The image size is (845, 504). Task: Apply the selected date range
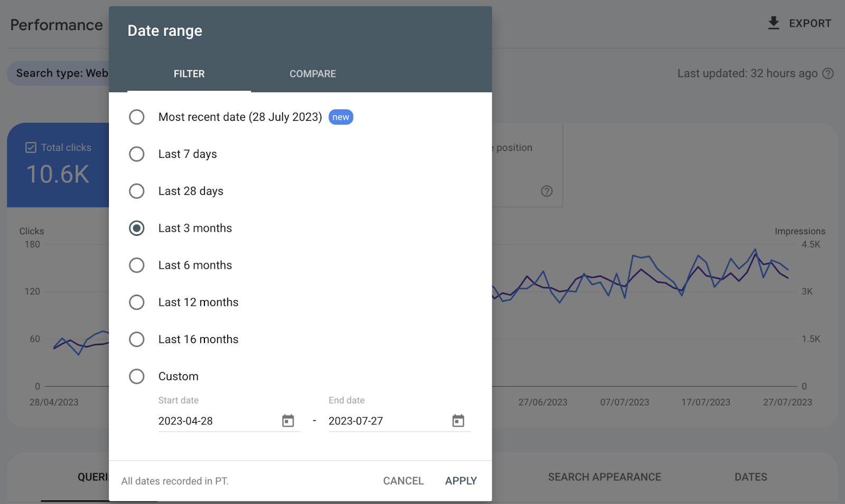460,481
